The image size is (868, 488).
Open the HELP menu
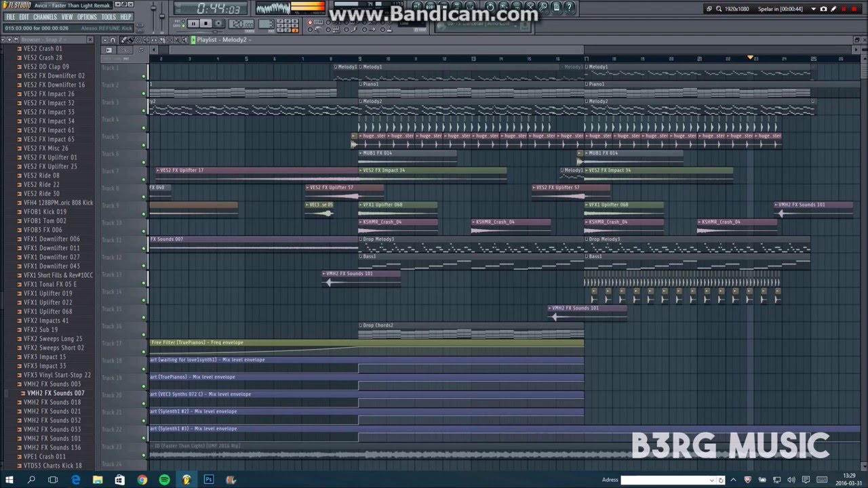pyautogui.click(x=125, y=17)
